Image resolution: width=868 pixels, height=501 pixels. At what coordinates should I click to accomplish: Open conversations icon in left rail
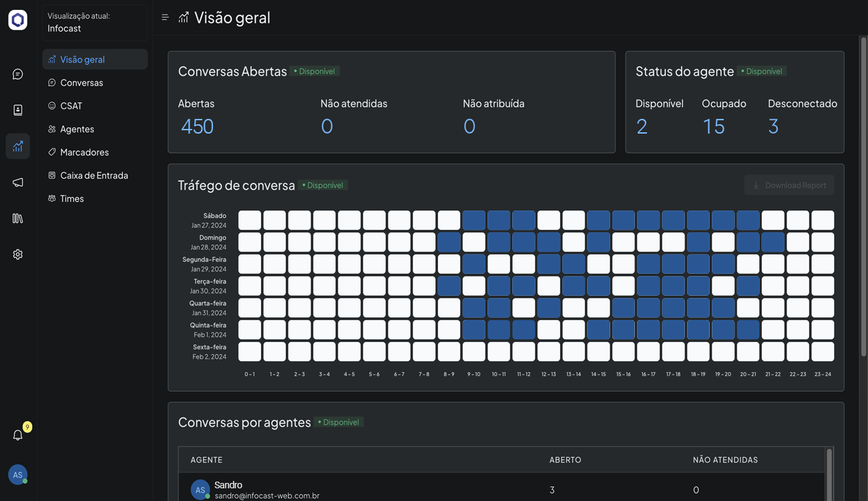click(18, 74)
